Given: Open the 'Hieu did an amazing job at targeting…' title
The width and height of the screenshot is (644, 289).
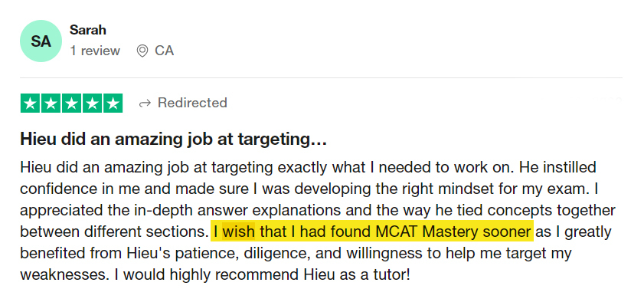Looking at the screenshot, I should coord(173,140).
